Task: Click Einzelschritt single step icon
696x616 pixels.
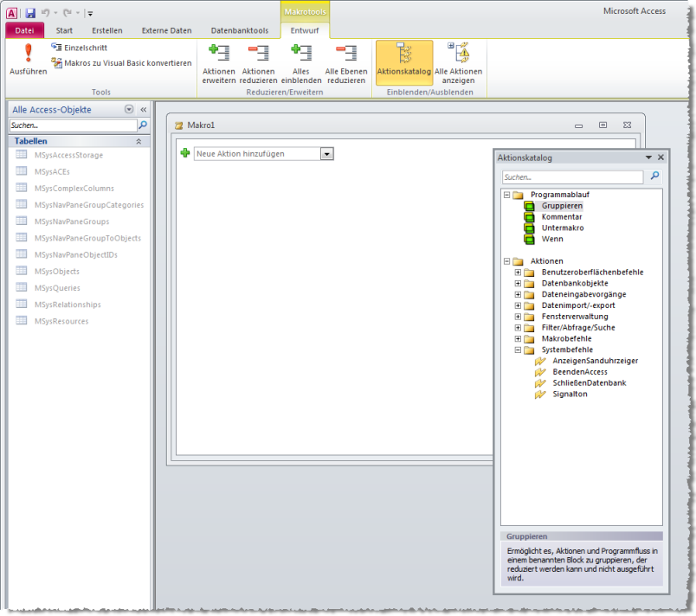Action: pos(57,48)
